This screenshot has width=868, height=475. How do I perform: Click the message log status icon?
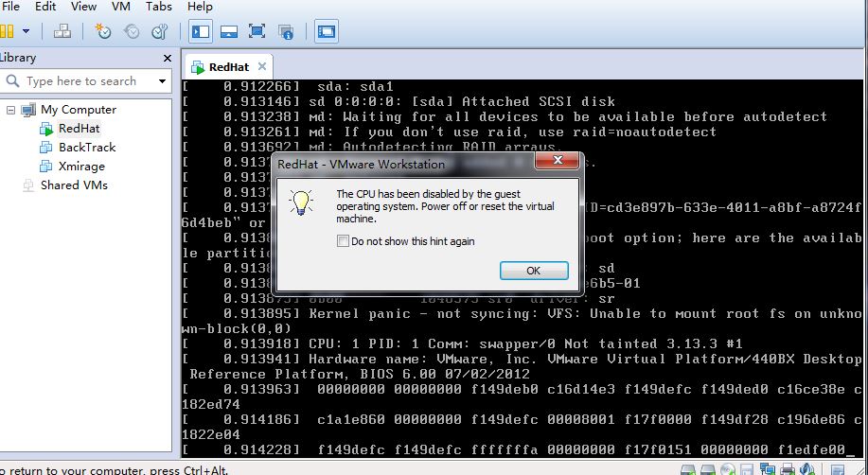point(838,470)
